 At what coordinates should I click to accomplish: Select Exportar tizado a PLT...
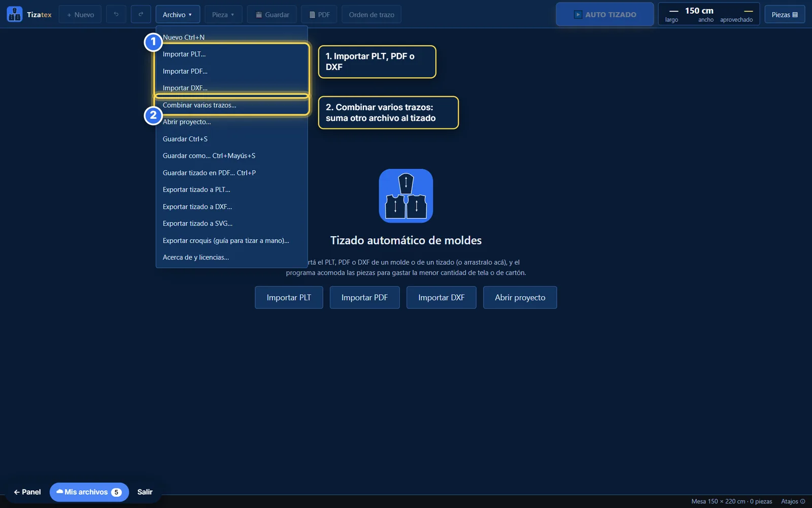[x=231, y=189]
